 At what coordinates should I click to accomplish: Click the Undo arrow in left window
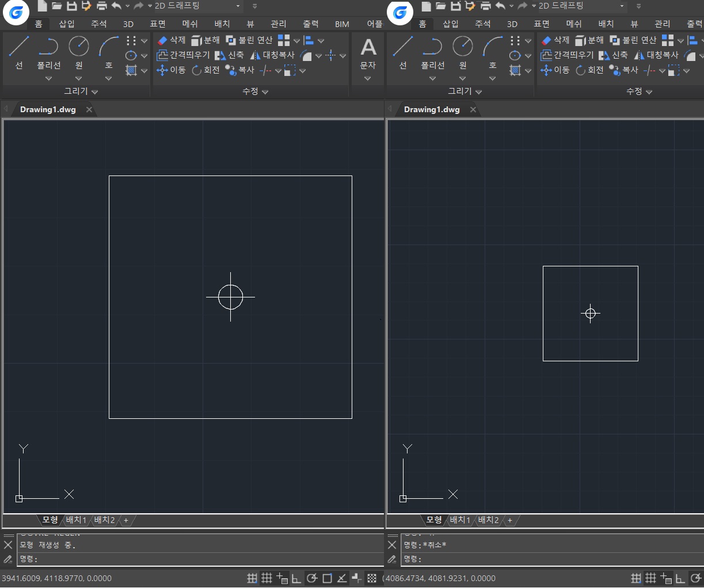116,6
